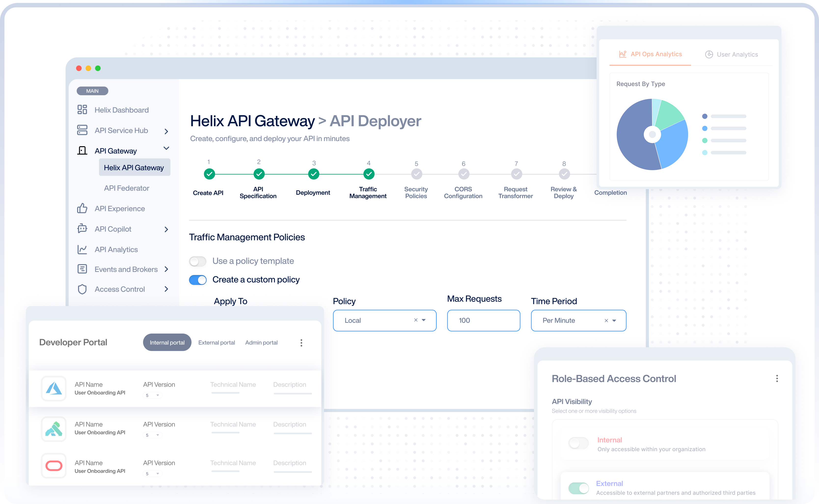The height and width of the screenshot is (504, 819).
Task: Open API Federator sidebar link
Action: click(126, 188)
